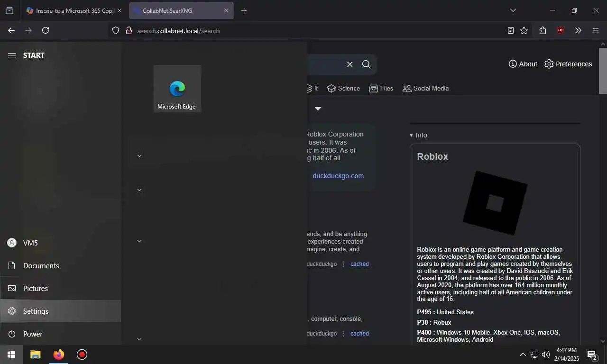Open network status tray icon
Screen dimensions: 607x364
coord(534,355)
